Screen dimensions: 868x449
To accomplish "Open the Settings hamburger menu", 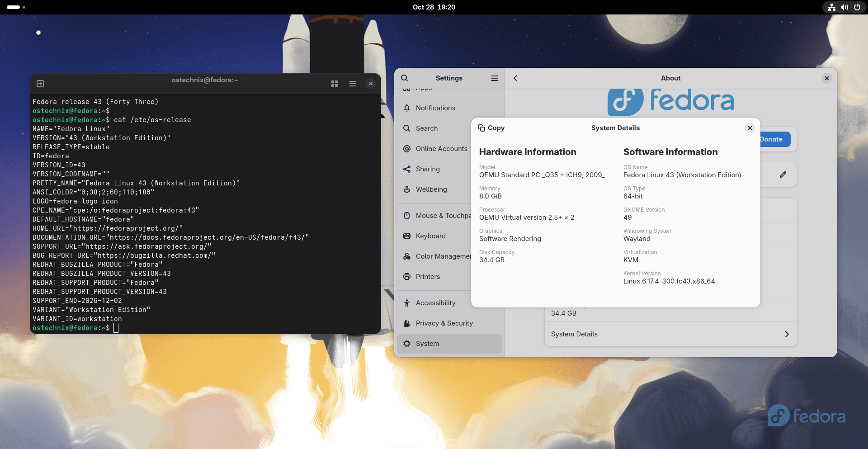I will [495, 78].
